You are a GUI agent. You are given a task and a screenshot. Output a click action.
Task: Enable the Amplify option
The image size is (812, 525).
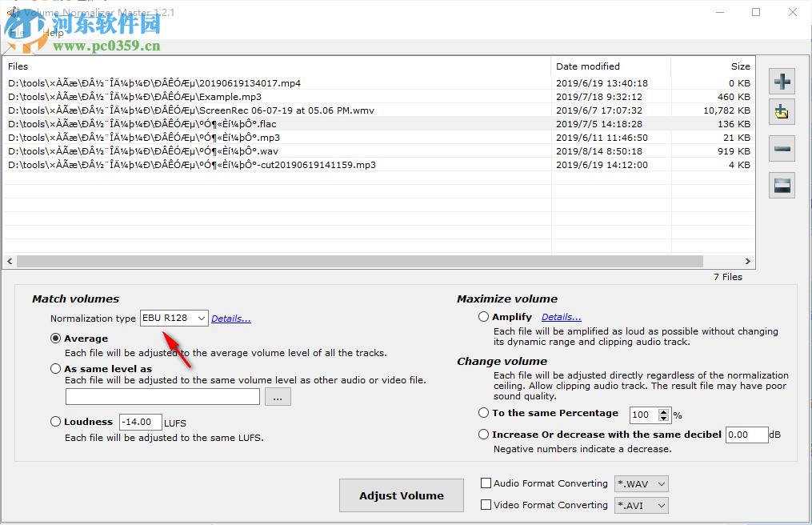pyautogui.click(x=483, y=316)
